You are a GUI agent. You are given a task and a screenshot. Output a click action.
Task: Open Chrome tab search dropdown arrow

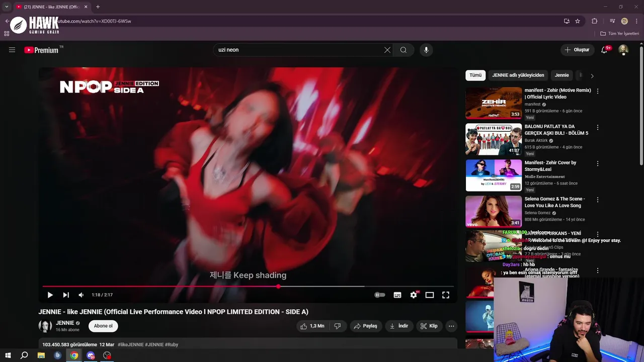(x=7, y=7)
